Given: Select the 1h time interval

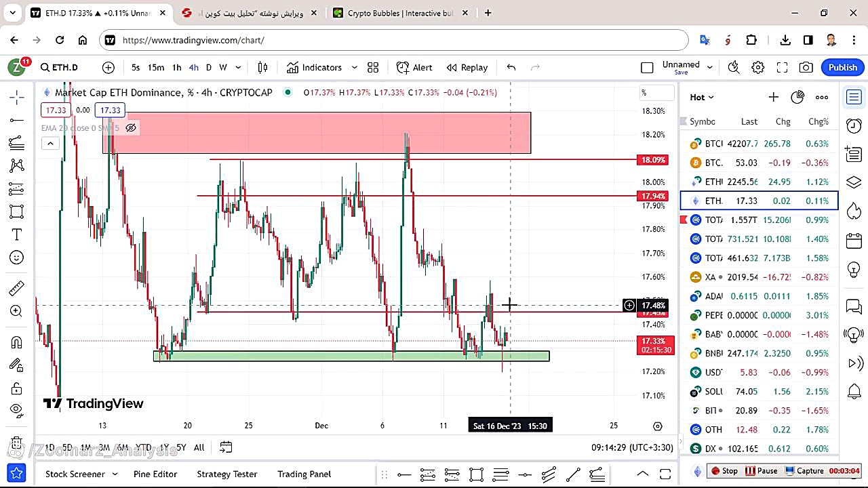Looking at the screenshot, I should click(x=176, y=67).
